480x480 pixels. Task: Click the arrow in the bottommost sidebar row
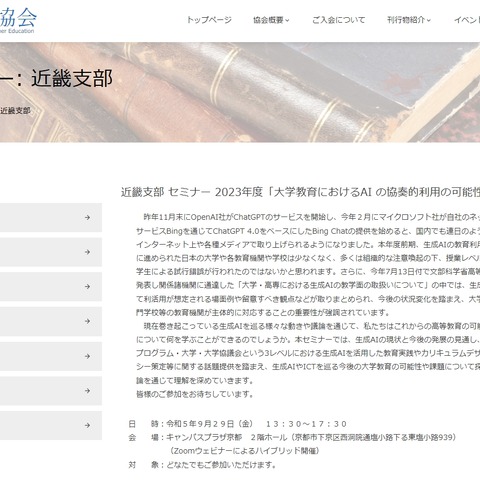click(87, 425)
